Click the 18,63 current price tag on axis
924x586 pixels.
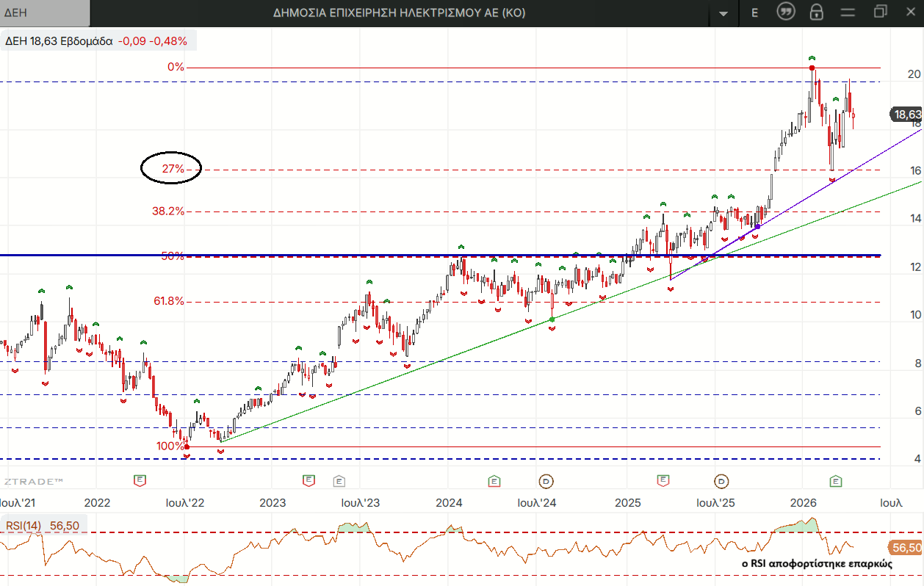coord(906,115)
